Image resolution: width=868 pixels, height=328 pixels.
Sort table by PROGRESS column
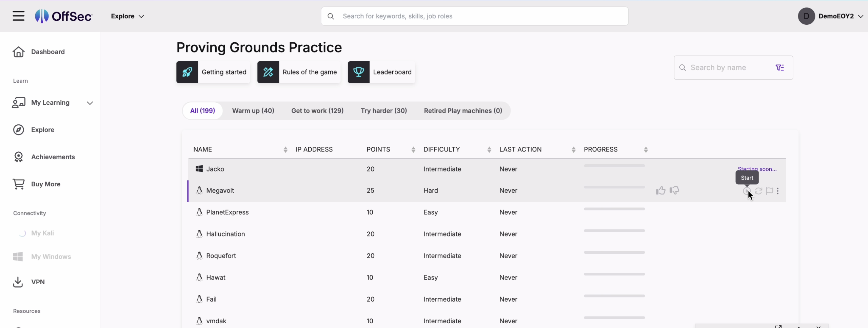(x=646, y=150)
